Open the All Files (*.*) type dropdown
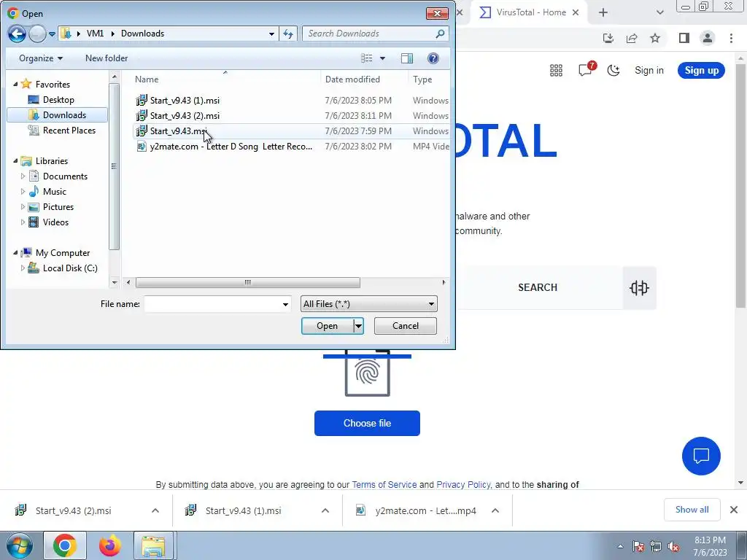The image size is (747, 560). click(368, 304)
